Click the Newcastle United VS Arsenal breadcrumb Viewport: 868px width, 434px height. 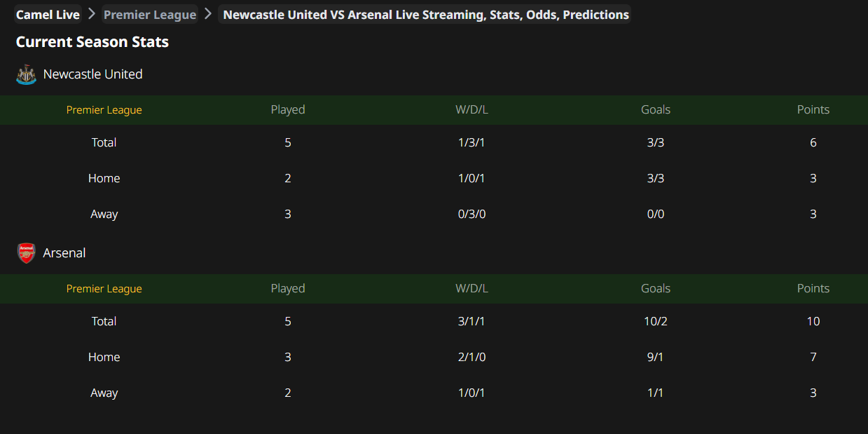(x=426, y=15)
